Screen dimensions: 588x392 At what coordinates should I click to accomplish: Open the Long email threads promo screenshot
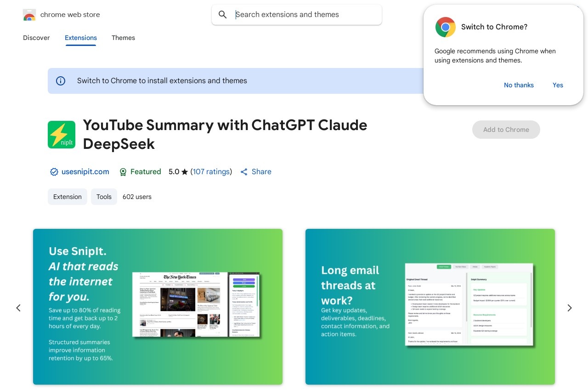tap(430, 307)
